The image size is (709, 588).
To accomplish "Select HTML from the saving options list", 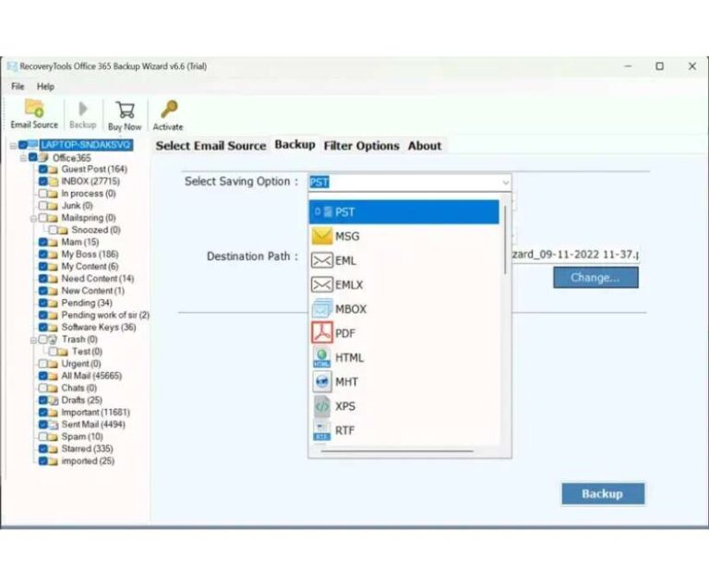I will point(404,357).
